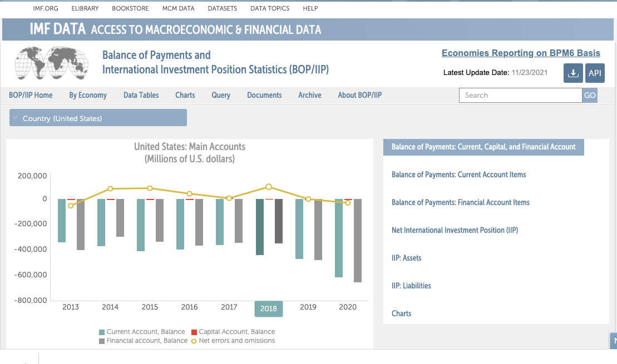Open the Query tab
The height and width of the screenshot is (364, 617).
(x=221, y=95)
